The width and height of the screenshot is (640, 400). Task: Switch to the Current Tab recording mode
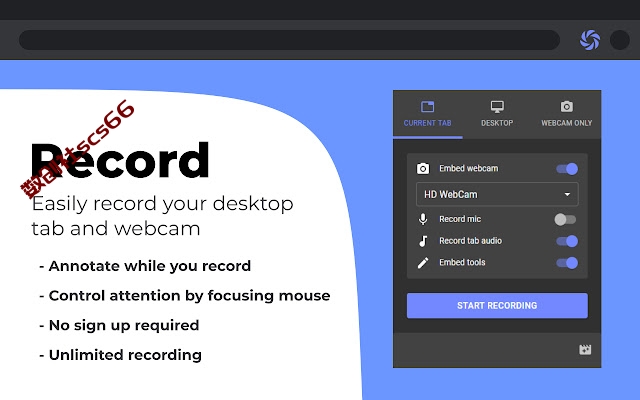tap(427, 114)
